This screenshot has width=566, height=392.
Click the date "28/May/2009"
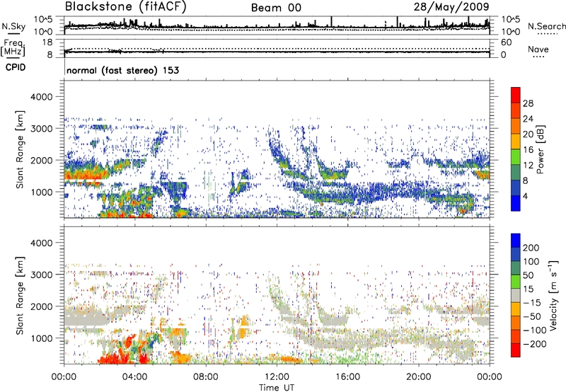451,7
